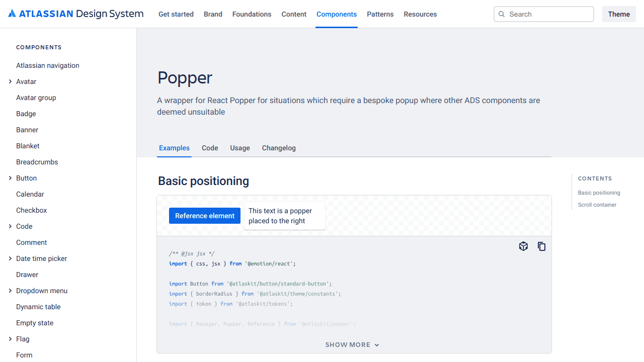The image size is (644, 362).
Task: Switch to the Examples tab
Action: click(x=174, y=148)
